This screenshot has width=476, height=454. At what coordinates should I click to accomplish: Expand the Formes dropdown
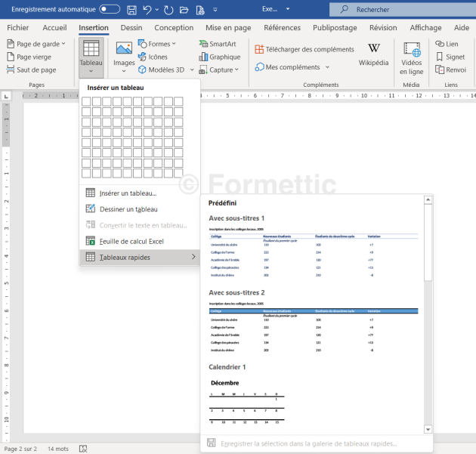click(x=157, y=45)
